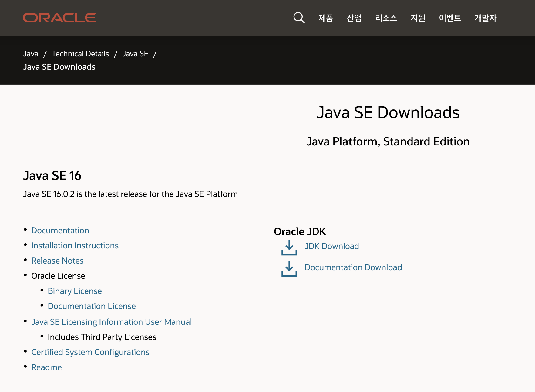This screenshot has width=535, height=392.
Task: Open the 개발자 menu
Action: pyautogui.click(x=485, y=18)
